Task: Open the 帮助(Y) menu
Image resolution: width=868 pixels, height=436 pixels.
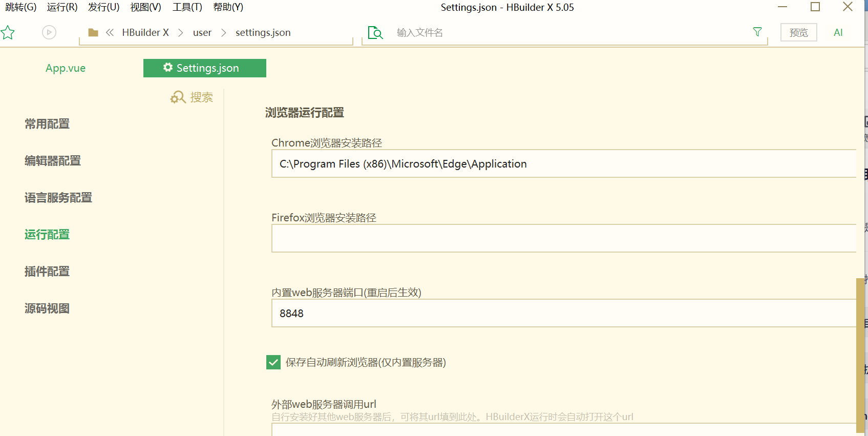Action: point(228,7)
